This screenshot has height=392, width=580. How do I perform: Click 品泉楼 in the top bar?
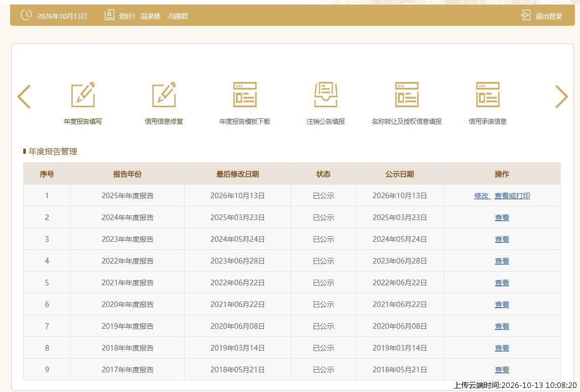(x=150, y=16)
